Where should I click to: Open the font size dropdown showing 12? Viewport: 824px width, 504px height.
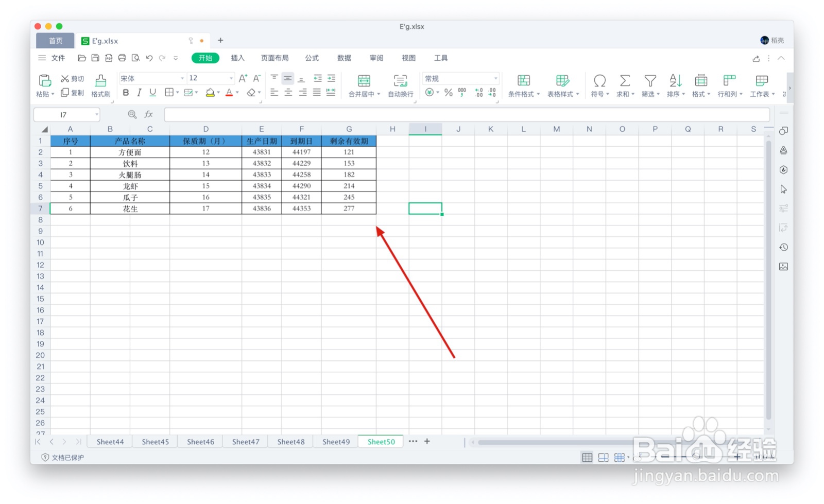click(231, 78)
